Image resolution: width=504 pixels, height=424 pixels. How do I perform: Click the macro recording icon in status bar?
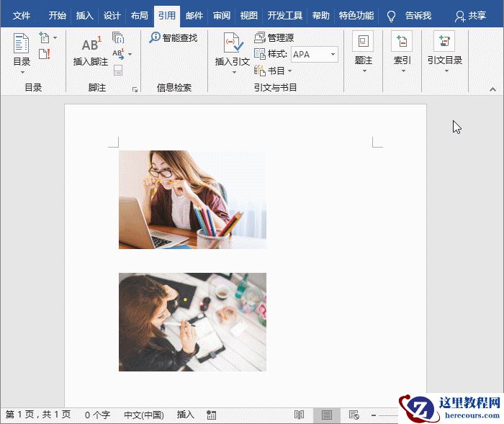[x=211, y=415]
